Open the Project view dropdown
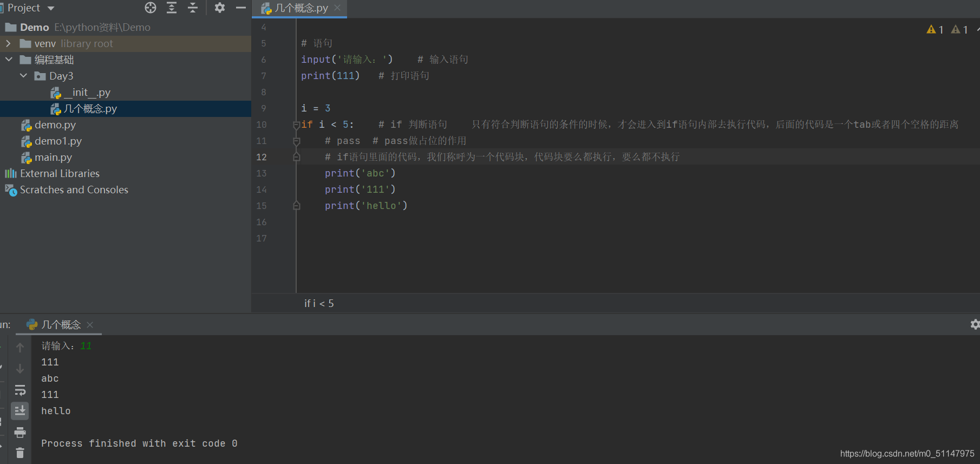The image size is (980, 464). [51, 8]
